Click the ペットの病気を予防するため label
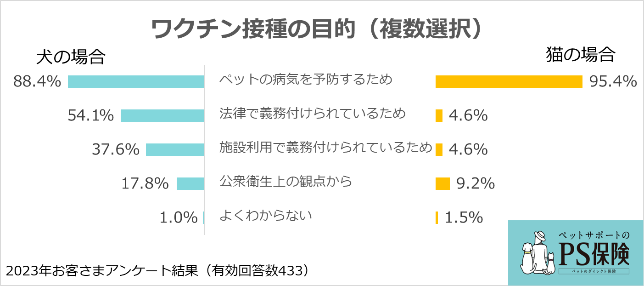The height and width of the screenshot is (286, 644). click(x=306, y=80)
